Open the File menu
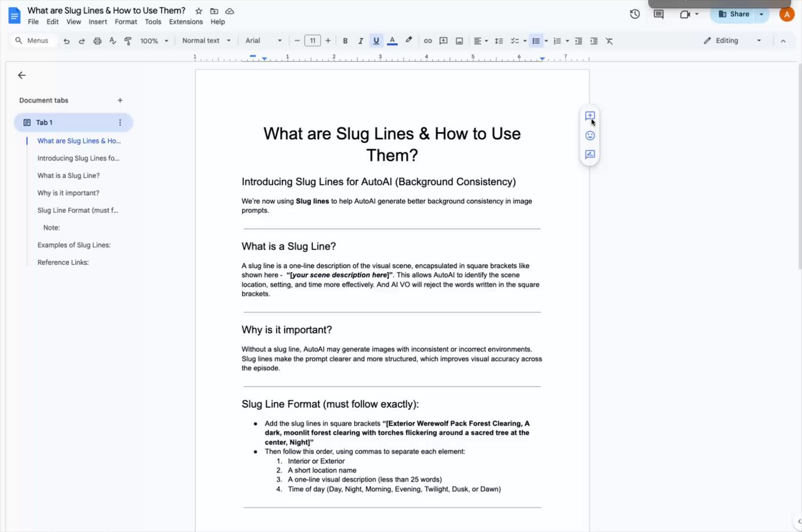 tap(33, 22)
